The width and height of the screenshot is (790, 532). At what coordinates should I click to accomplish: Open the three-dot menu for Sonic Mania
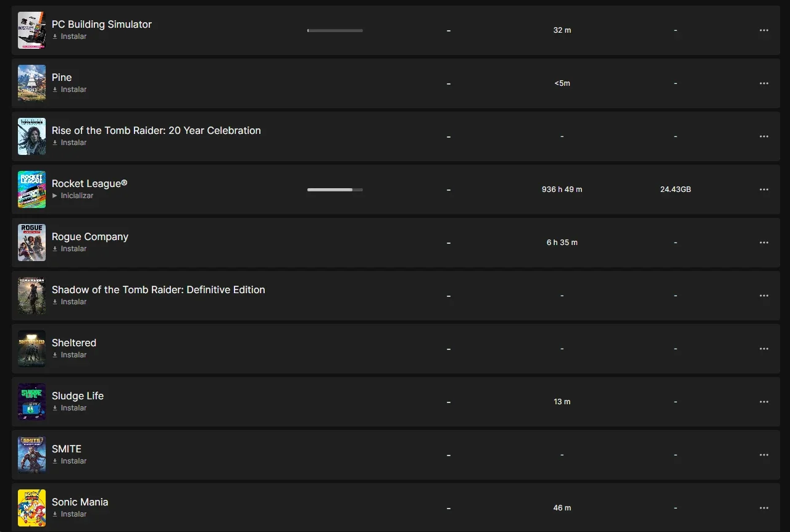764,508
